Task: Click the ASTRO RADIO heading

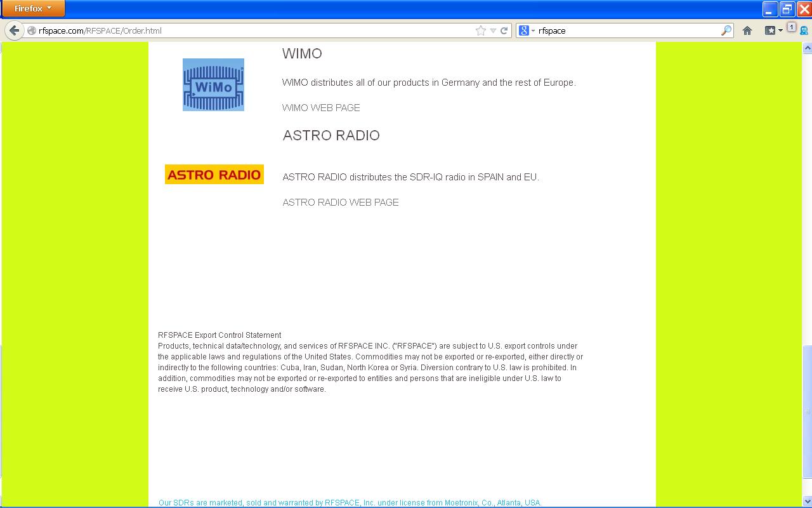Action: click(x=331, y=135)
